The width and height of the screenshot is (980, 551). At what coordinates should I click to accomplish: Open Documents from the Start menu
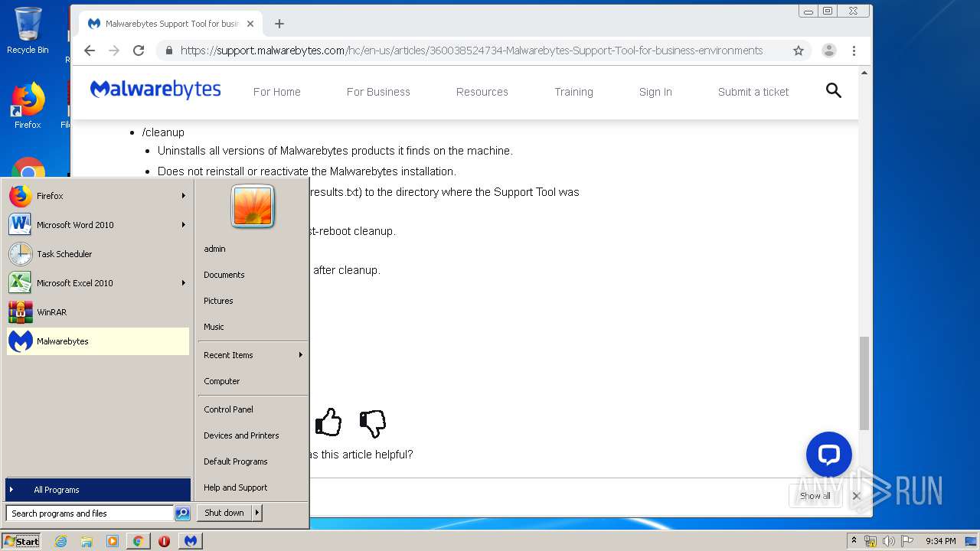point(252,275)
